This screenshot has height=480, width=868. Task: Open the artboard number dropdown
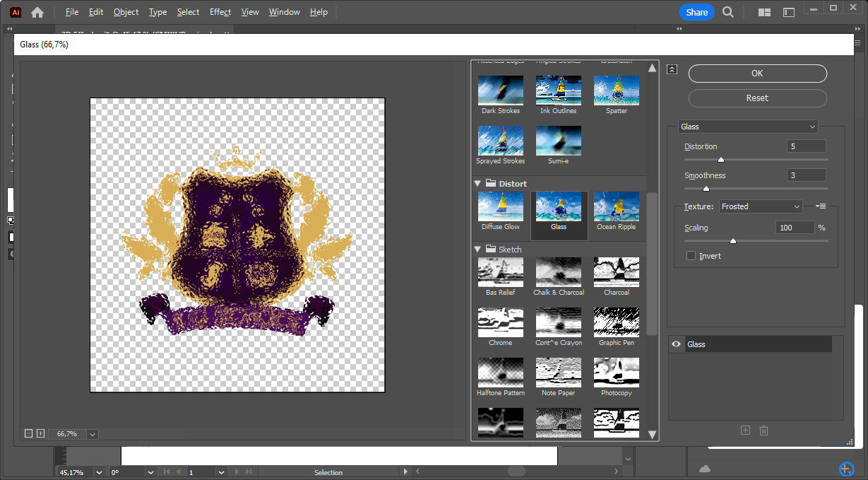[x=221, y=472]
